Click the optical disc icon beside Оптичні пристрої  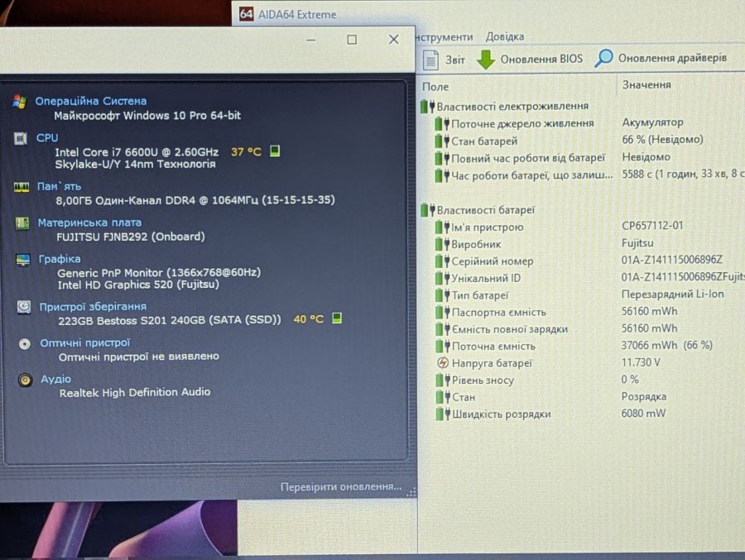24,343
